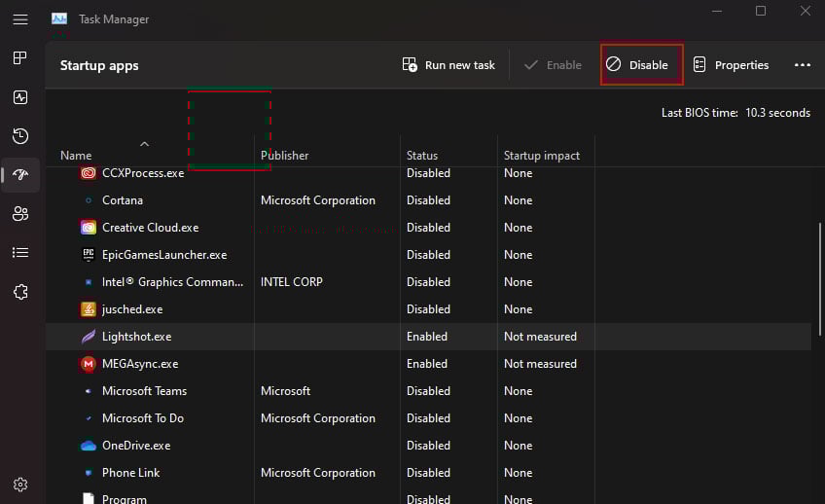Viewport: 825px width, 504px height.
Task: Toggle sort arrow above Name column
Action: point(144,144)
